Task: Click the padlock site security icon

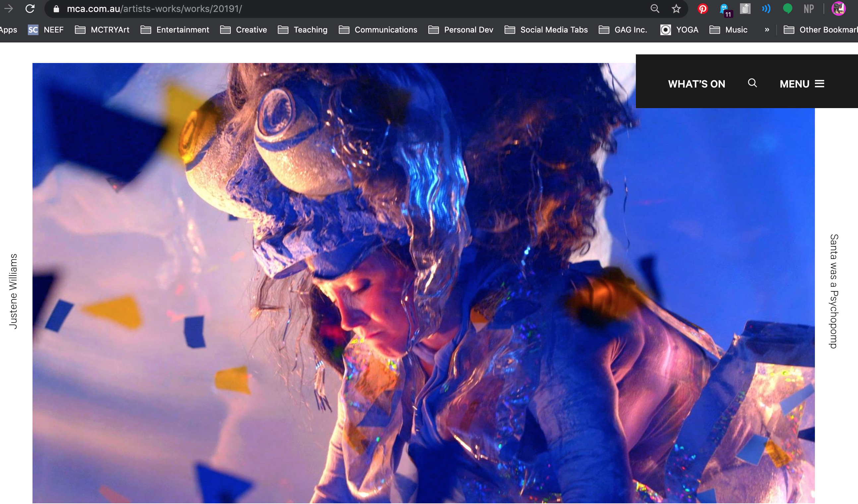Action: pos(56,9)
